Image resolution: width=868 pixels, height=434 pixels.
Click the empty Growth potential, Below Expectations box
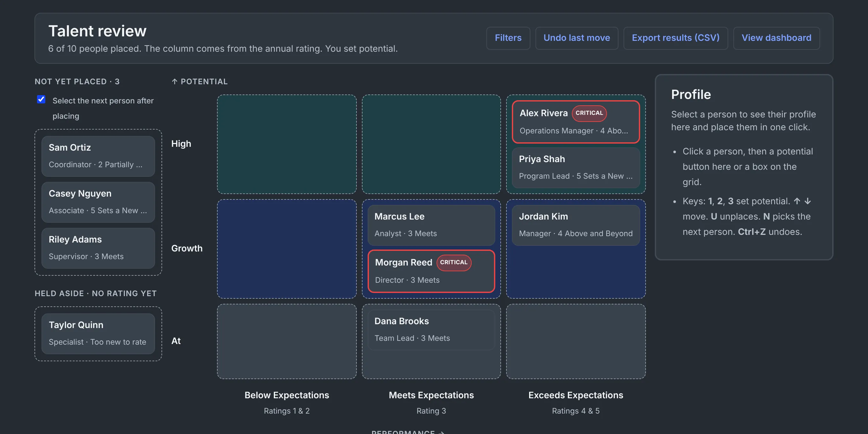(x=287, y=249)
